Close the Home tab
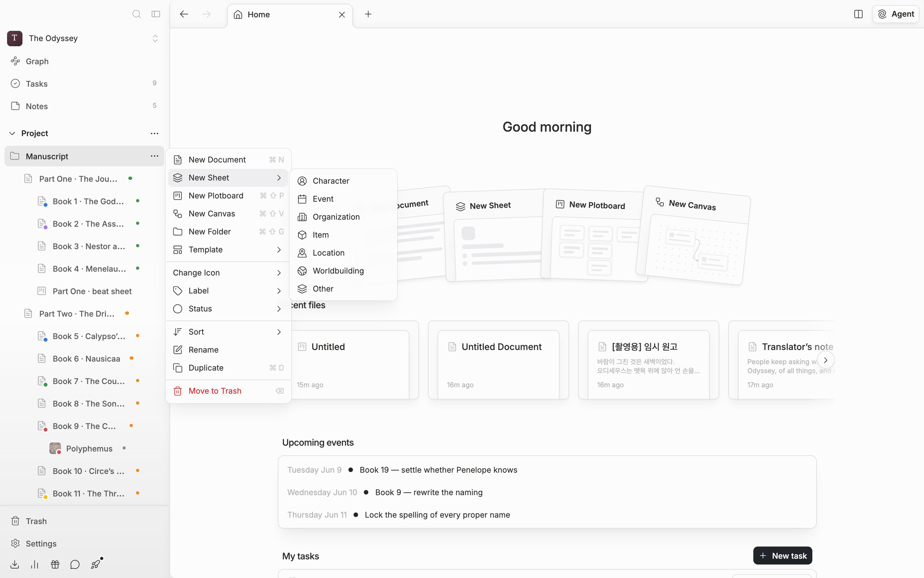This screenshot has height=578, width=924. [342, 14]
